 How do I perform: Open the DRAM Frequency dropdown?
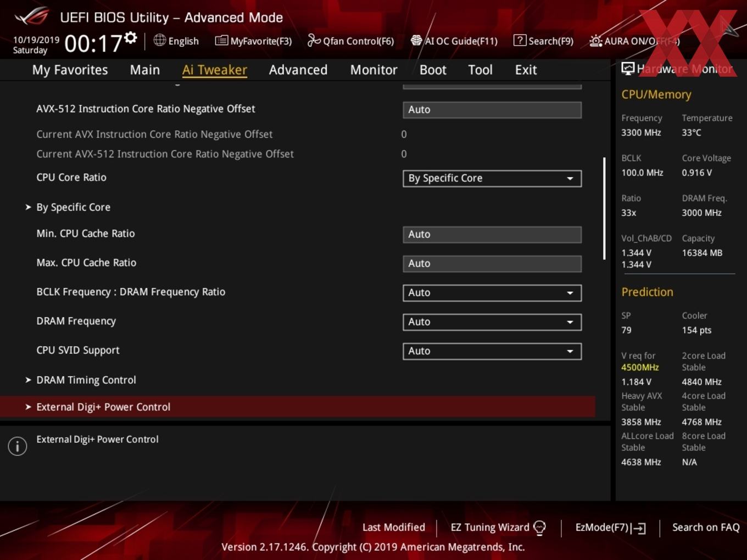(492, 322)
